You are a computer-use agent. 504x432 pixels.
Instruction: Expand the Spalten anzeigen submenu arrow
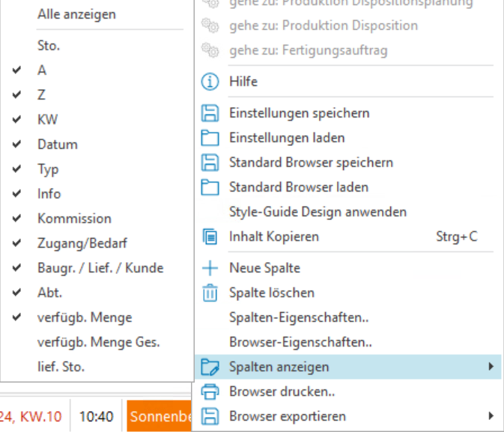(491, 367)
